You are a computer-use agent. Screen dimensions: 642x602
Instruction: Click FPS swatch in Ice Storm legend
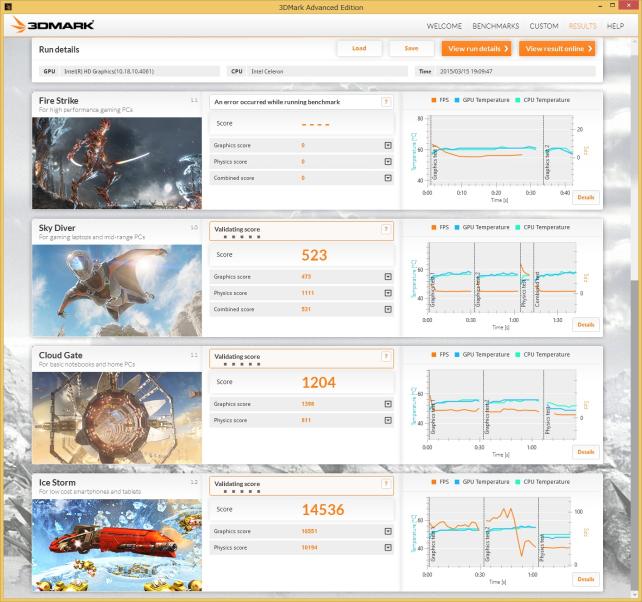[434, 482]
